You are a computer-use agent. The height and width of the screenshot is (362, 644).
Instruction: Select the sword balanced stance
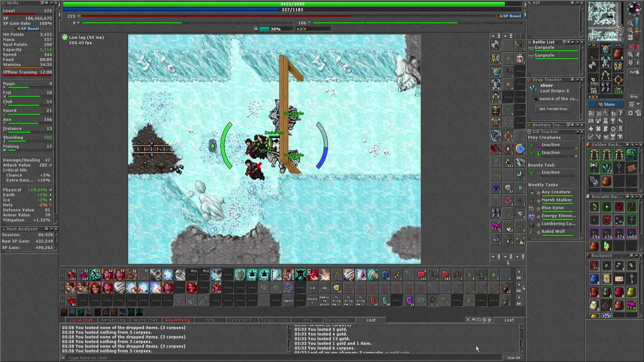tap(630, 55)
